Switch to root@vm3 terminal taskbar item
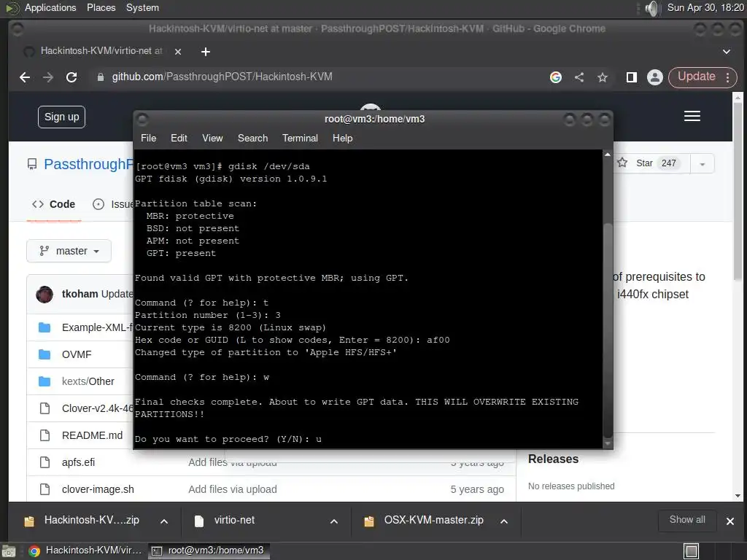Viewport: 747px width, 560px height. (x=208, y=551)
